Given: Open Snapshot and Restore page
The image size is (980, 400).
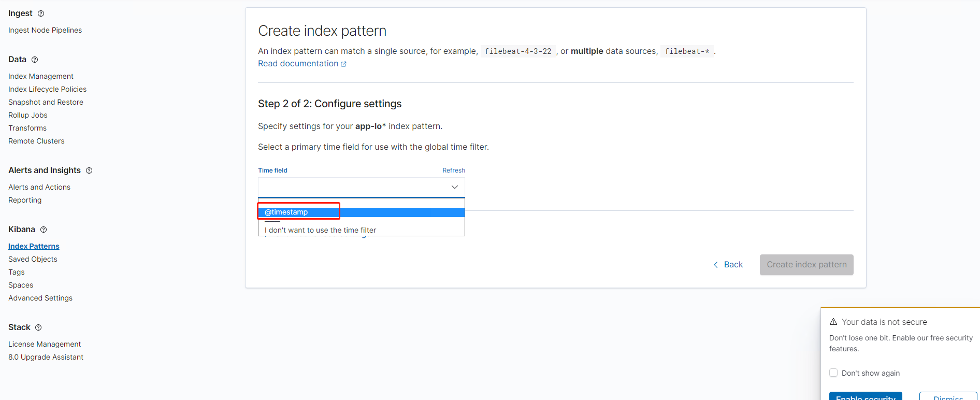Looking at the screenshot, I should [46, 102].
